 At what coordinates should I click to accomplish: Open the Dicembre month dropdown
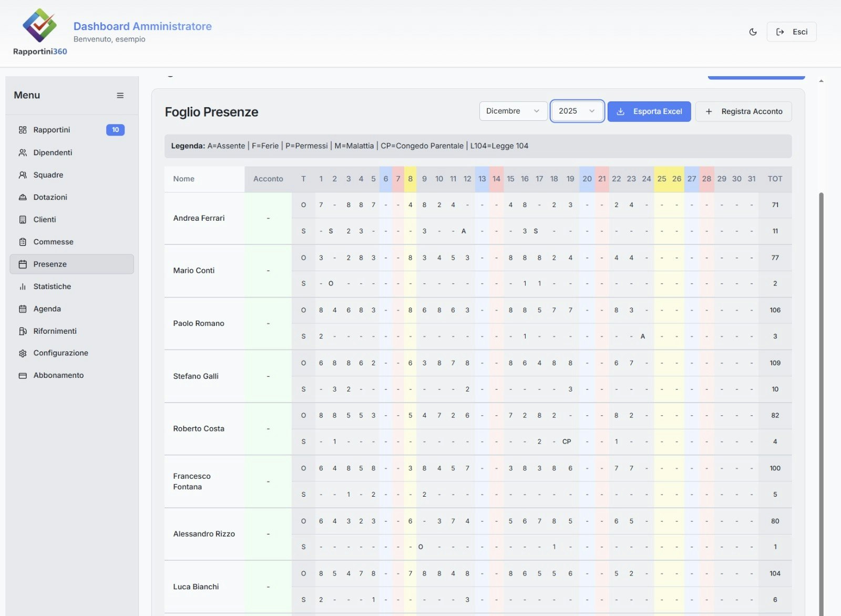tap(512, 111)
